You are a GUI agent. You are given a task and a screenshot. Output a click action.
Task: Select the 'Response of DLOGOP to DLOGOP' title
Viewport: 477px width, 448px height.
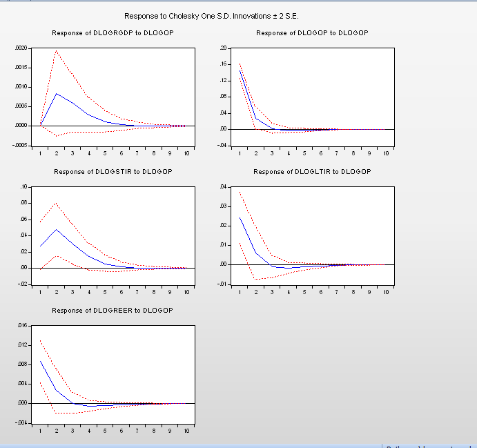(x=312, y=33)
